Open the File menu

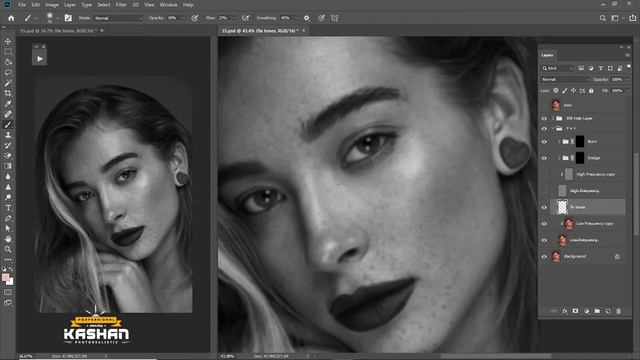[x=22, y=5]
